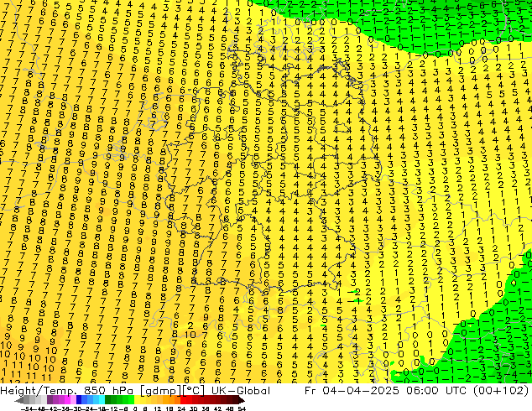Click the legend value label '12'
532x411 pixels.
pos(158,409)
